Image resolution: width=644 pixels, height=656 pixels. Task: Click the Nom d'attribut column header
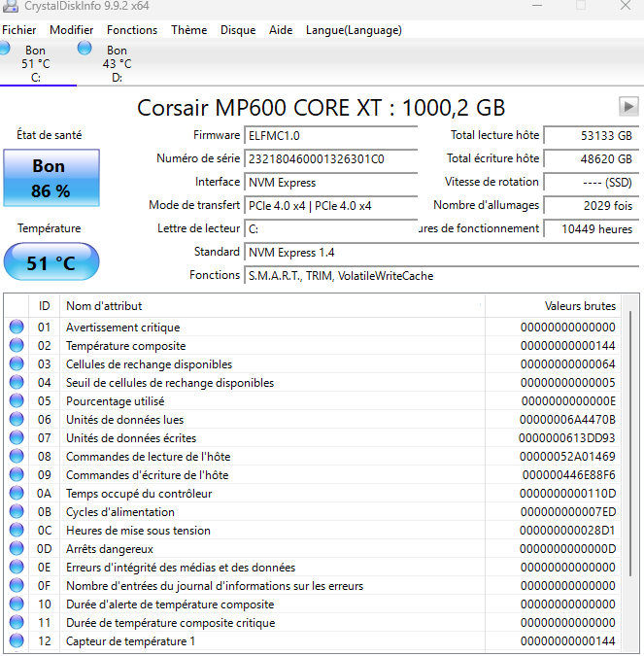pyautogui.click(x=272, y=306)
